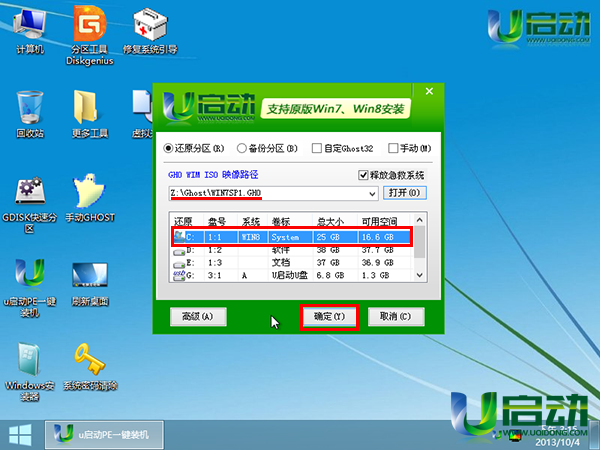Launch the 手动GHOST ghost icon
The image size is (600, 450).
[x=90, y=198]
